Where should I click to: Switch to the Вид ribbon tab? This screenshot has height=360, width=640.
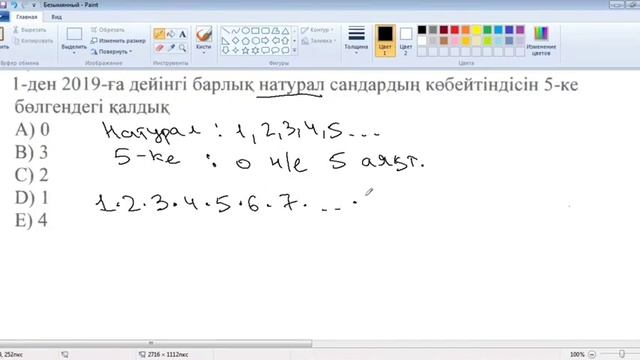pos(57,17)
